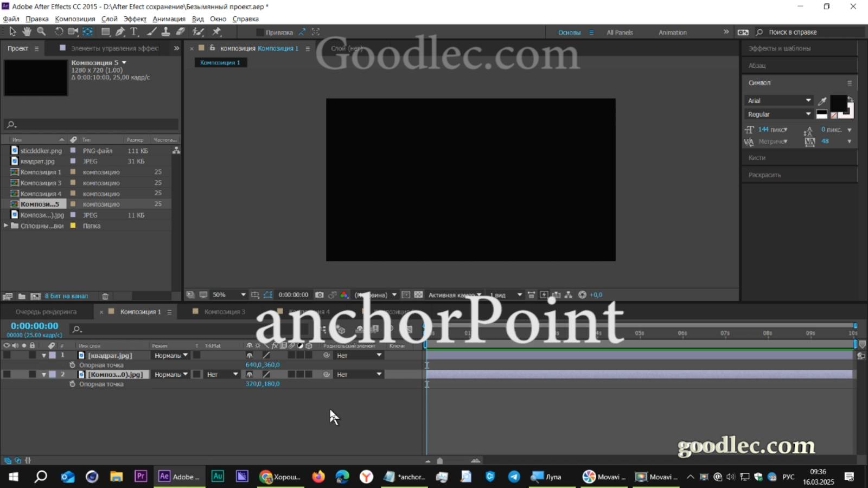
Task: Toggle visibility eye of квадрат.jpg layer
Action: 7,355
